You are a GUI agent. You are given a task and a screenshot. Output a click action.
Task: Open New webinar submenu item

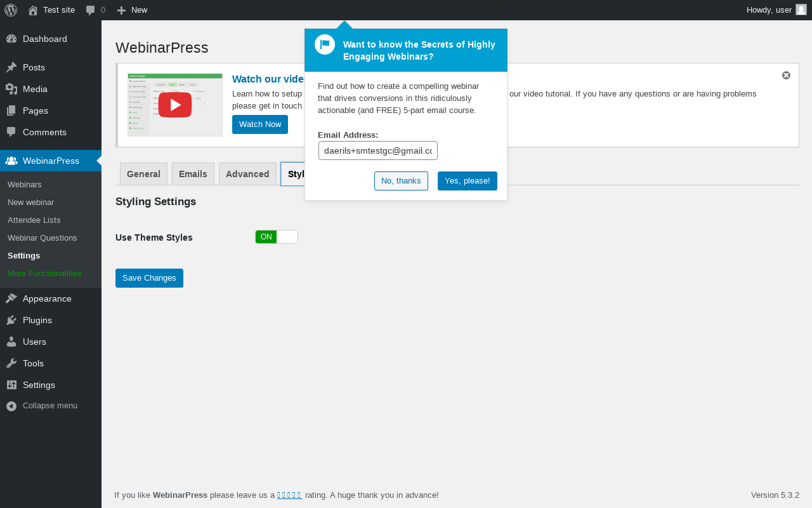tap(30, 202)
